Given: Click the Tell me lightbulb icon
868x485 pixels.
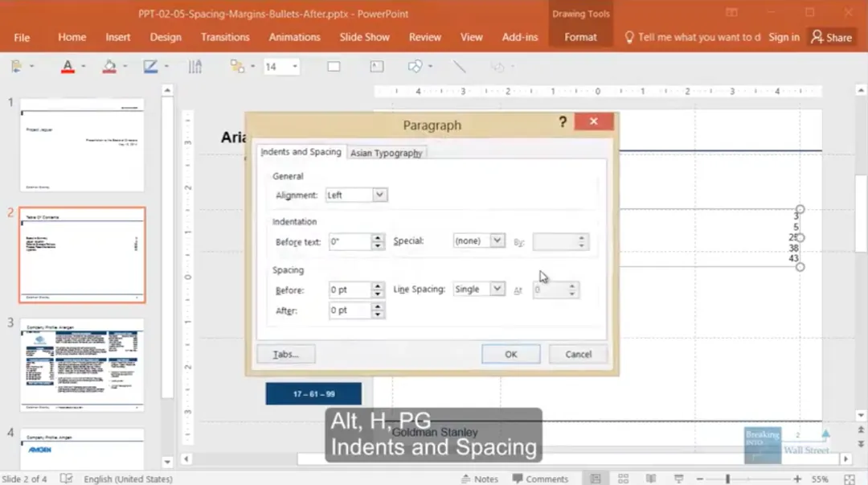Looking at the screenshot, I should coord(628,37).
